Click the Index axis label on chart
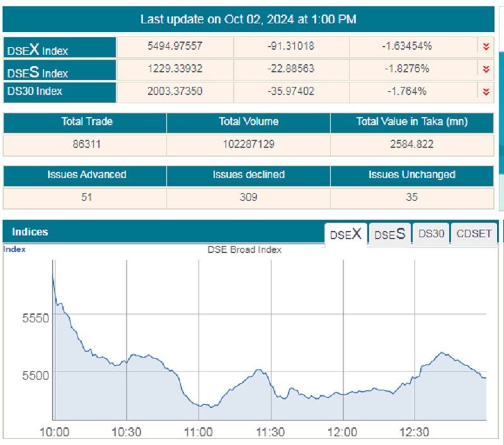The image size is (504, 445). pyautogui.click(x=14, y=249)
